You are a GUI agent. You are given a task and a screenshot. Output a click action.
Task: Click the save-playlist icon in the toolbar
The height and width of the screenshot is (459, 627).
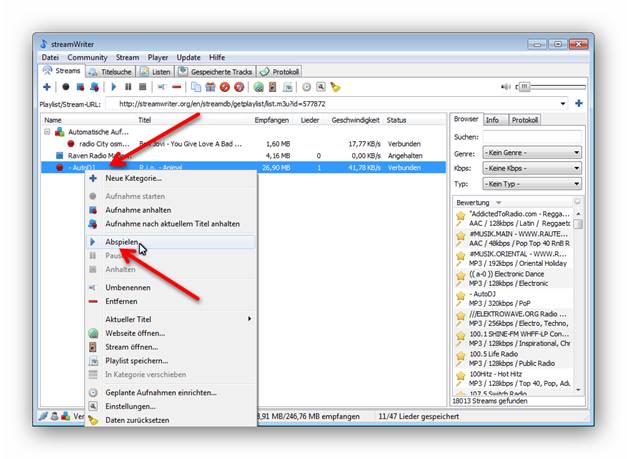point(287,87)
